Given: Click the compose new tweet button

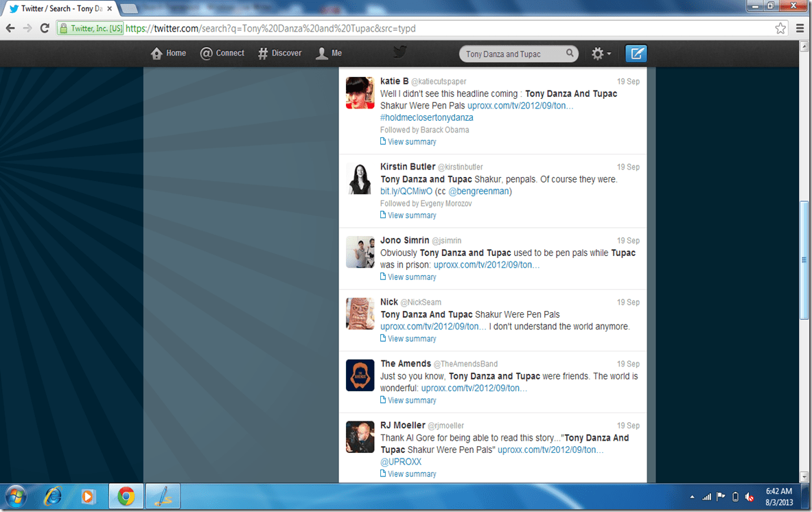Looking at the screenshot, I should (636, 54).
